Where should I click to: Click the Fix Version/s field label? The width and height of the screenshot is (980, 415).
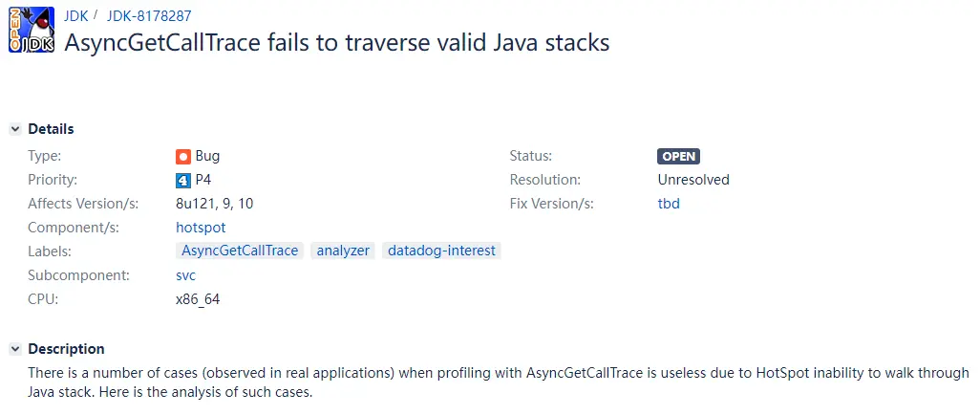pyautogui.click(x=551, y=204)
